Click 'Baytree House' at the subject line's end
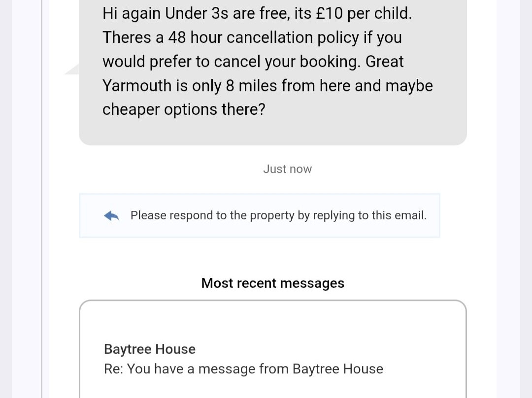This screenshot has width=532, height=398. point(337,369)
